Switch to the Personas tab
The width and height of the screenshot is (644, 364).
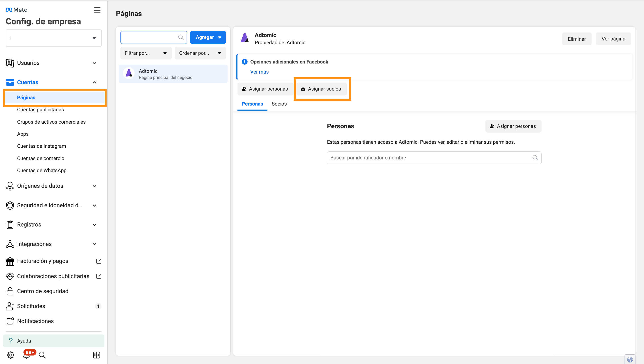pos(252,104)
